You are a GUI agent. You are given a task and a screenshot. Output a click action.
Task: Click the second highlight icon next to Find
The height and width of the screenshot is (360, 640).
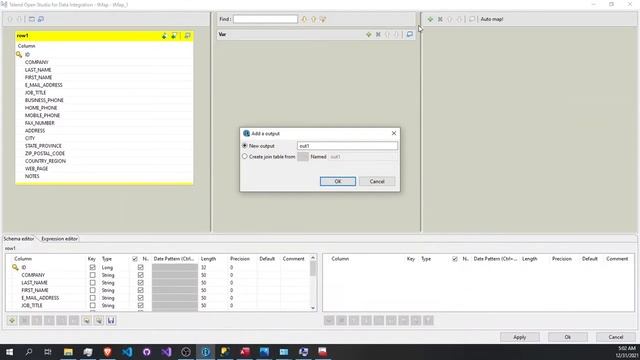[313, 19]
